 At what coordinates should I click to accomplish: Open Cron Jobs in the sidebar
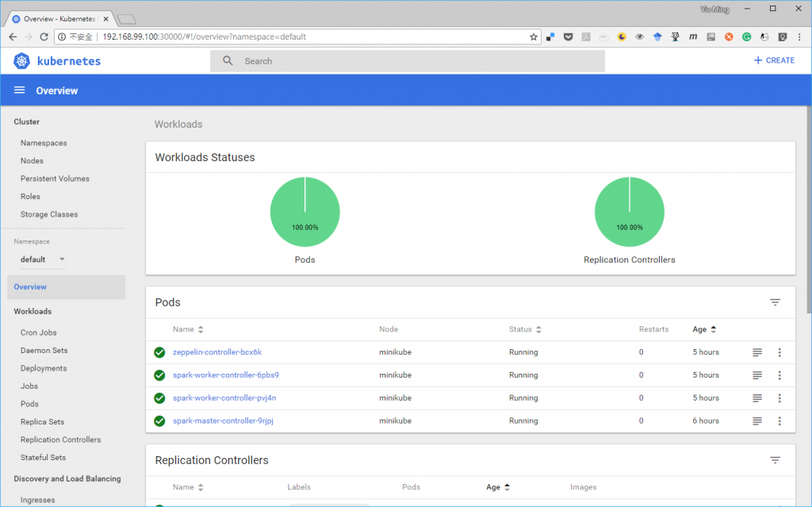38,332
